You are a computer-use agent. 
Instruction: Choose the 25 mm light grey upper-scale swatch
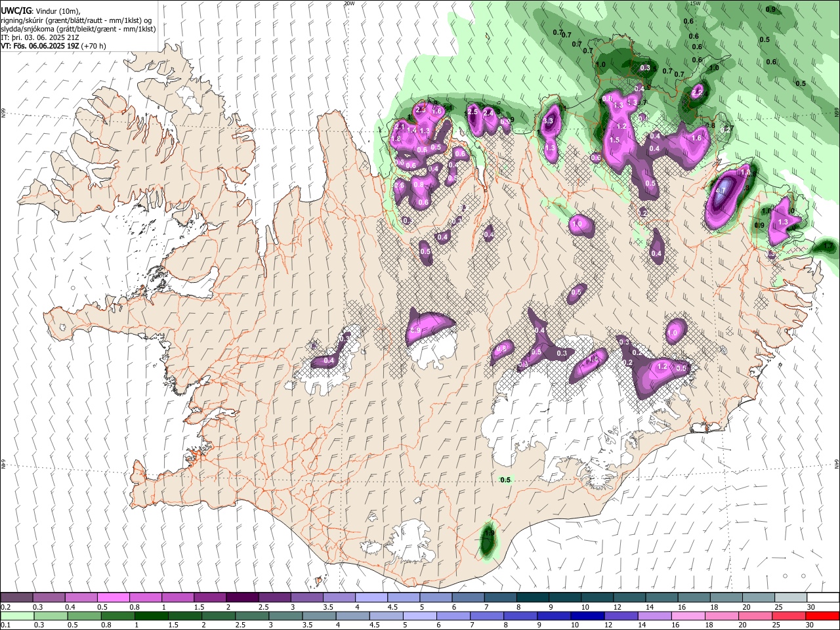(x=791, y=597)
